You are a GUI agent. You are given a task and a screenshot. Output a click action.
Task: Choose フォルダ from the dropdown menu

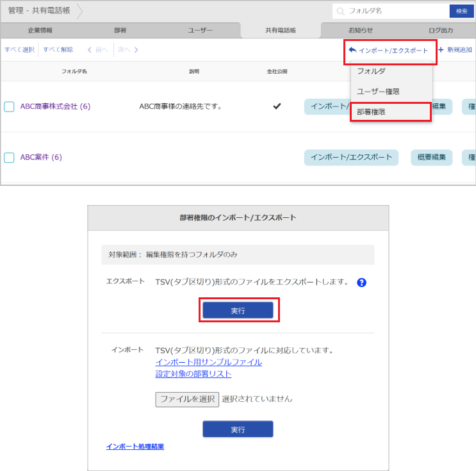[x=391, y=71]
